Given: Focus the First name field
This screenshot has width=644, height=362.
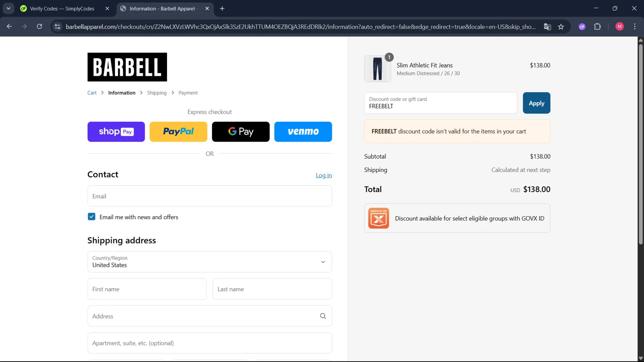Looking at the screenshot, I should (x=147, y=289).
